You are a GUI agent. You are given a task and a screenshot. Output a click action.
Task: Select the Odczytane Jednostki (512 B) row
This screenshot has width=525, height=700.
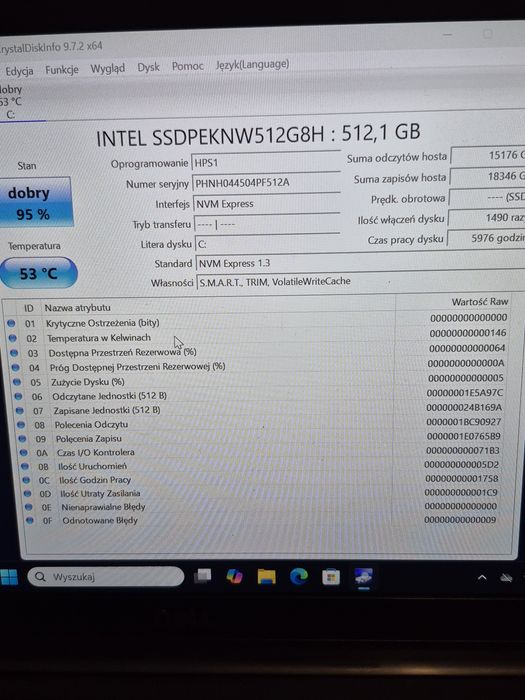(261, 395)
